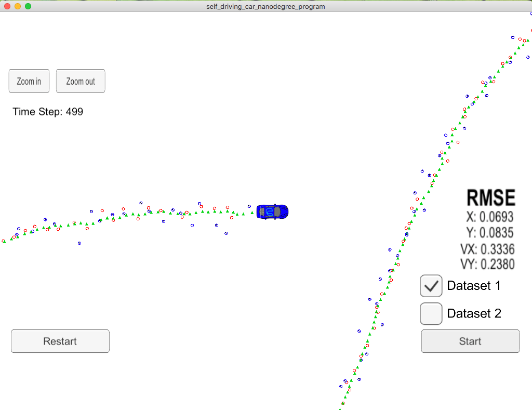The image size is (532, 410).
Task: Click the RMSE heading
Action: (491, 198)
